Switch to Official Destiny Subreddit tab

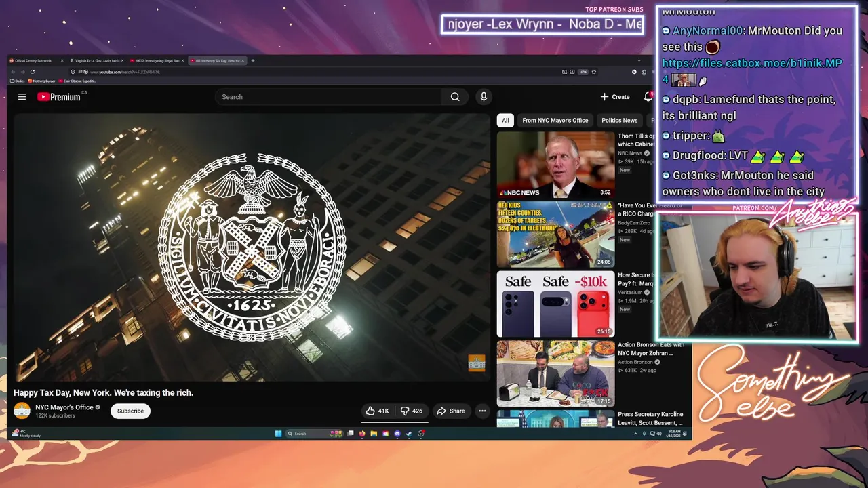36,60
